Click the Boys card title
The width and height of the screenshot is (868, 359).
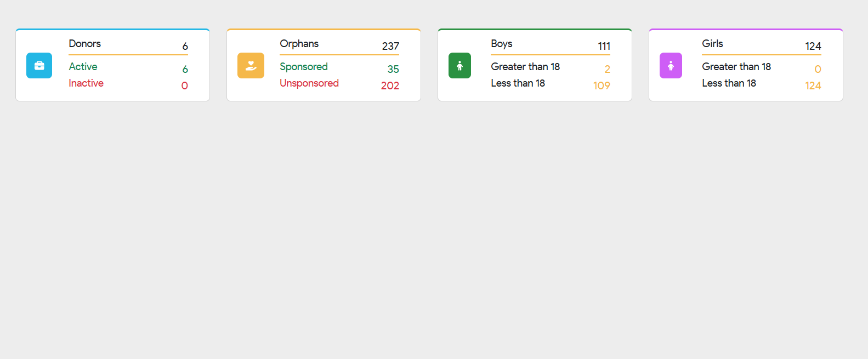(x=502, y=44)
